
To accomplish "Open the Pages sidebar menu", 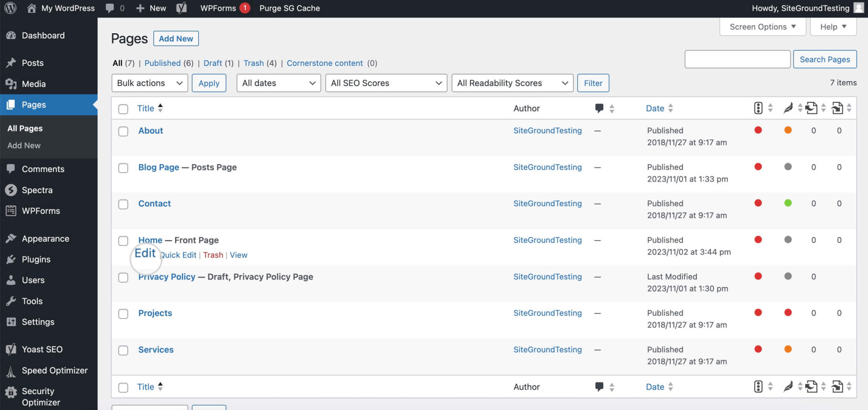I will click(x=49, y=104).
